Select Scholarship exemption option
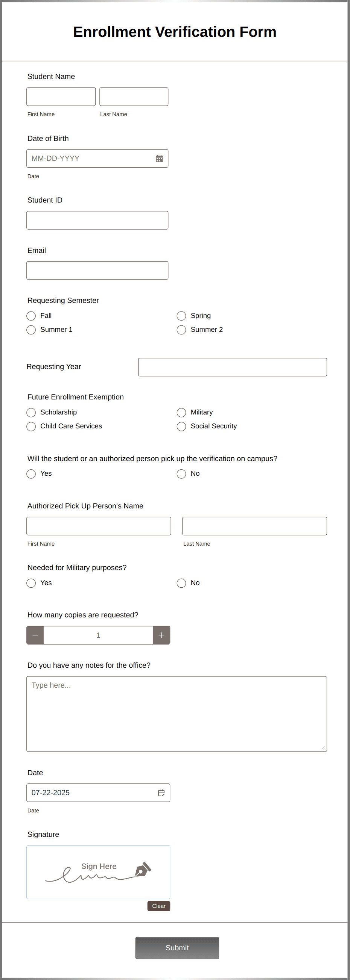 (31, 412)
